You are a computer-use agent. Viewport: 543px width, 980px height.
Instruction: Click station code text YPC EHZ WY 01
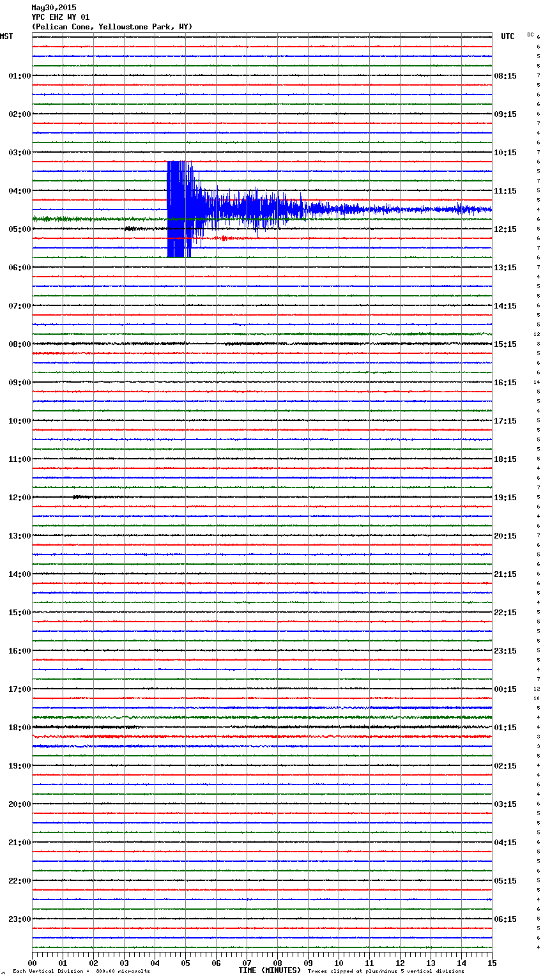click(x=61, y=17)
